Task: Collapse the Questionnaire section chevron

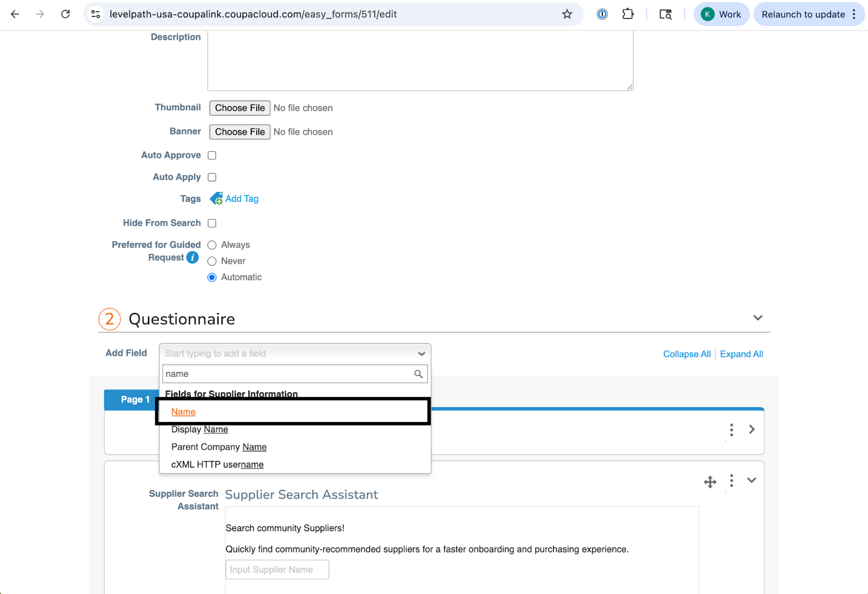Action: (758, 318)
